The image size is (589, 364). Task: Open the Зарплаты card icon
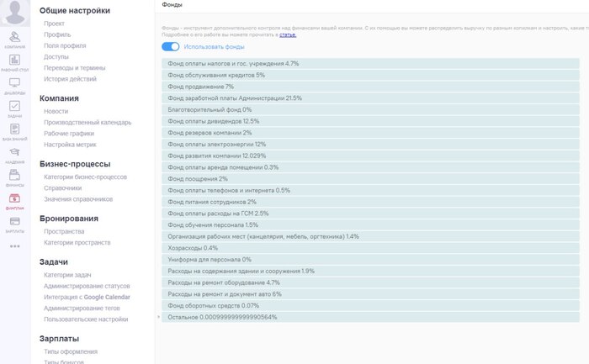pos(14,221)
